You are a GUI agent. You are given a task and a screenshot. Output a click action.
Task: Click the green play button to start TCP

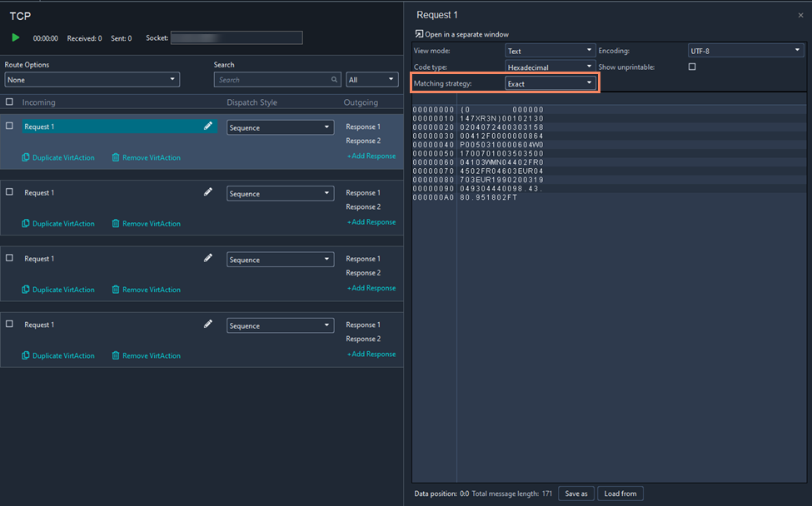point(16,37)
